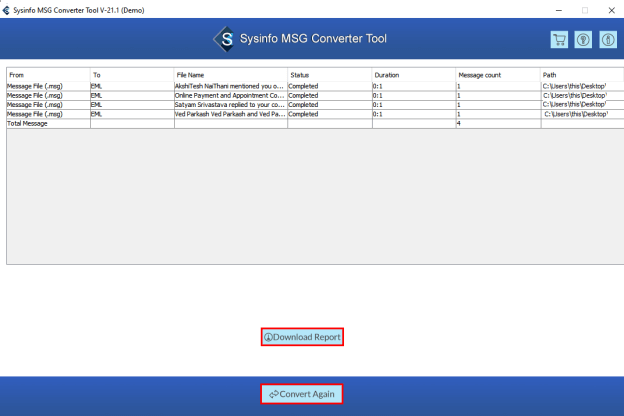This screenshot has height=416, width=624.
Task: Open the info about icon
Action: 606,39
